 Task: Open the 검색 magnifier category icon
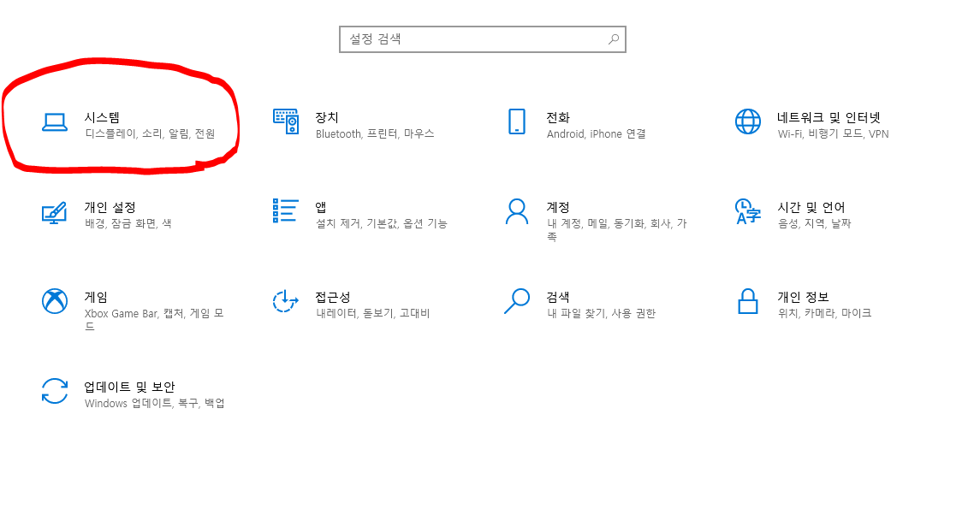(x=517, y=301)
